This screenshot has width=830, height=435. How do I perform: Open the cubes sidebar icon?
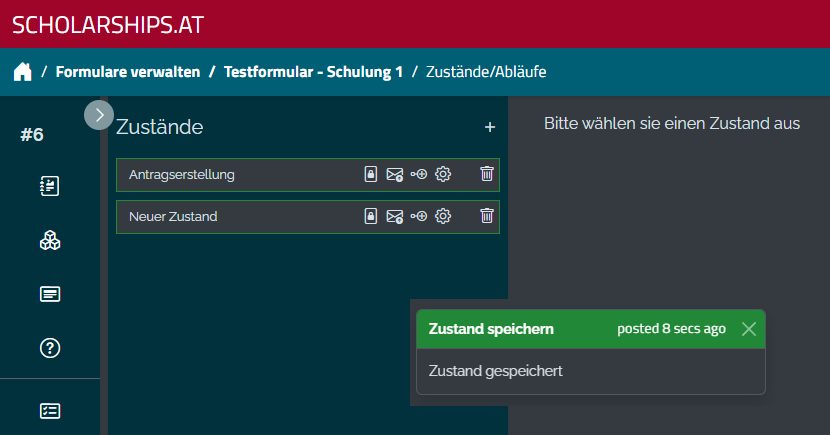(50, 240)
